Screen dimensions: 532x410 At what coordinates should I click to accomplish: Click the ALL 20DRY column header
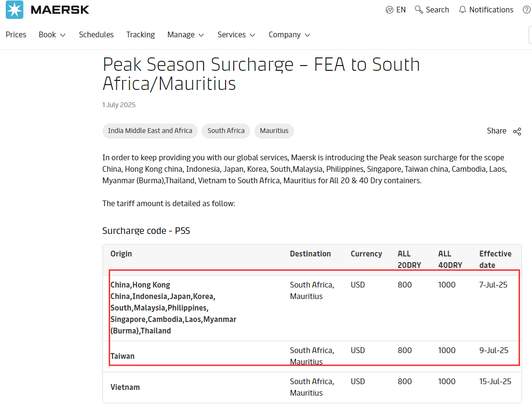[x=409, y=259]
